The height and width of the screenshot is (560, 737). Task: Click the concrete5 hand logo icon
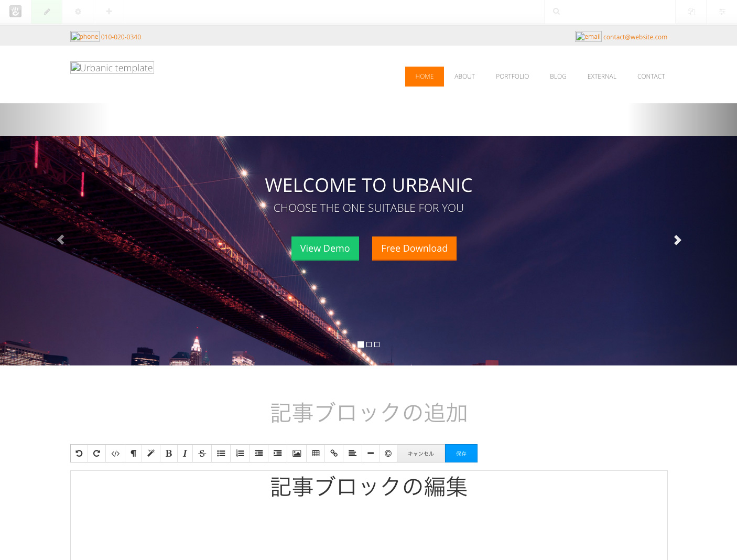[15, 11]
